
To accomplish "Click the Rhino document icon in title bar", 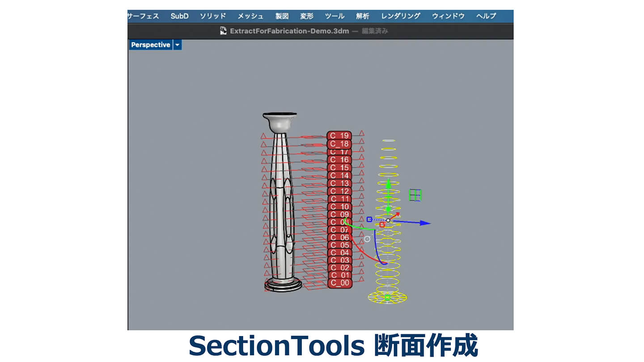I will (224, 31).
